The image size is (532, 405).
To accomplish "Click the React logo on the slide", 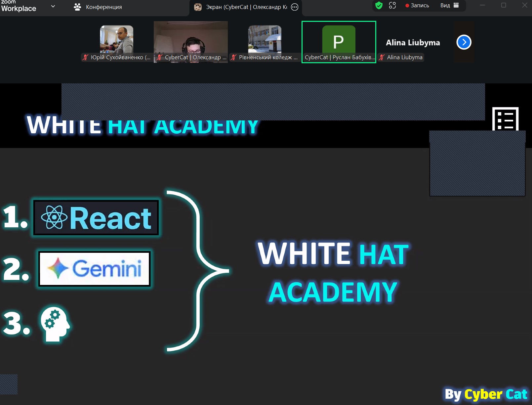I will point(96,218).
